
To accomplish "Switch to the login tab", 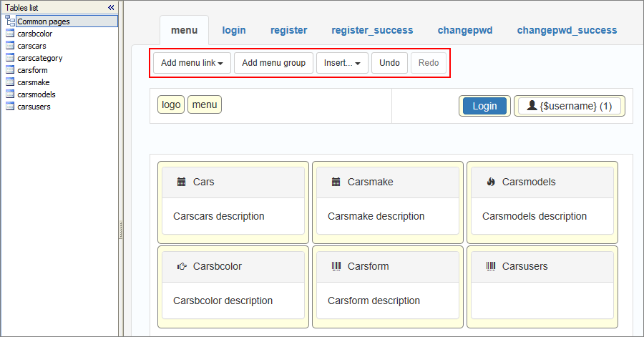I will click(x=234, y=30).
